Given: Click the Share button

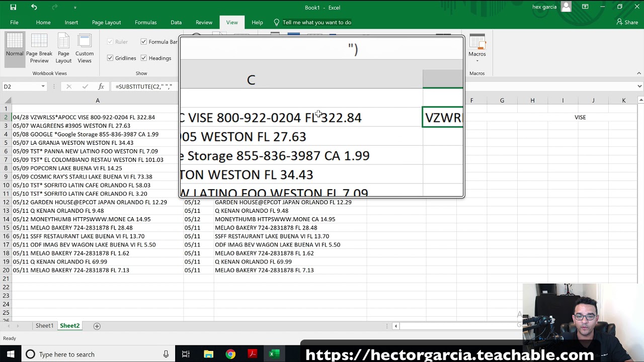Looking at the screenshot, I should pos(627,22).
